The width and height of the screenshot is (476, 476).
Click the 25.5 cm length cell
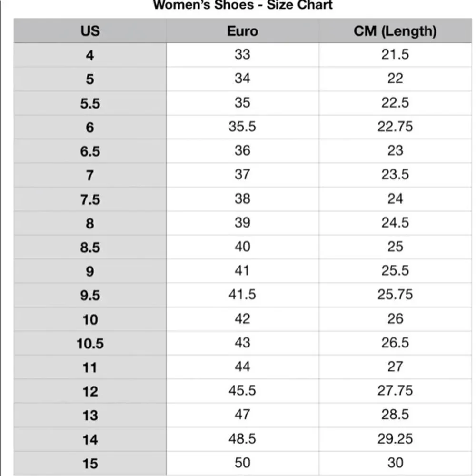tap(395, 271)
